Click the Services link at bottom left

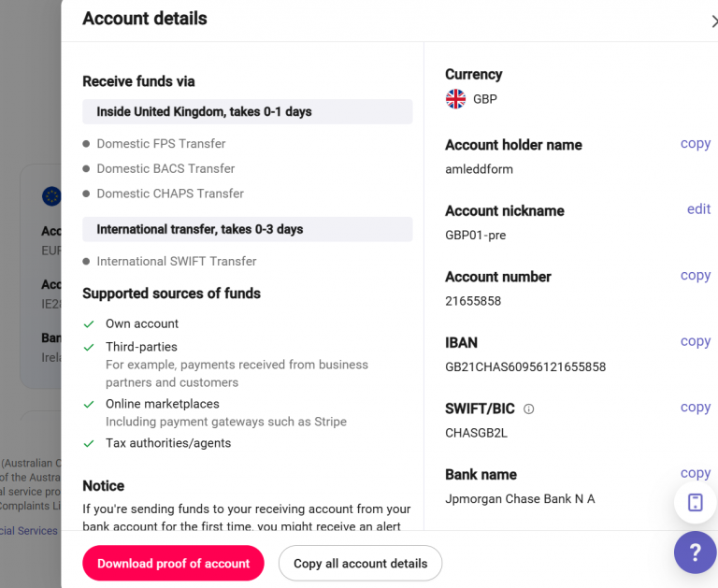tap(28, 531)
